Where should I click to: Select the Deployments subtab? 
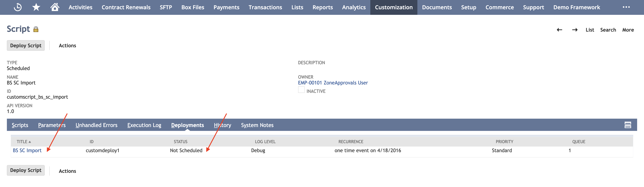point(188,125)
